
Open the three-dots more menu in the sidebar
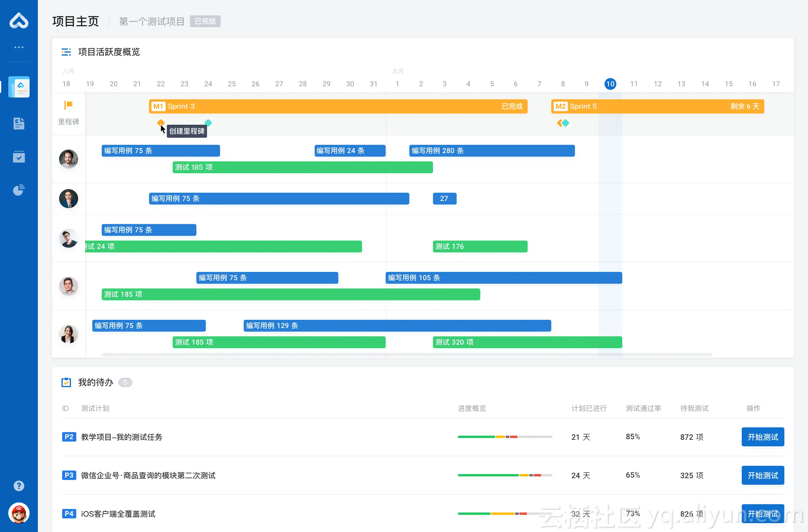[19, 47]
